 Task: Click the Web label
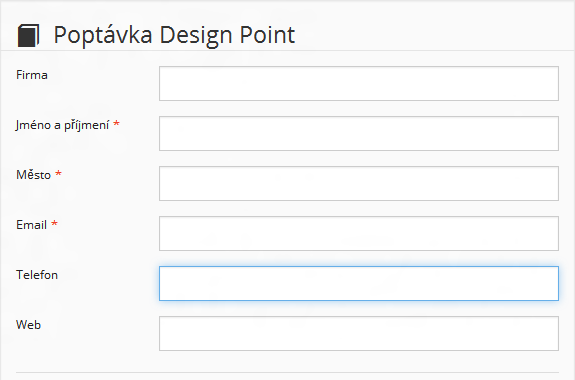pos(28,325)
